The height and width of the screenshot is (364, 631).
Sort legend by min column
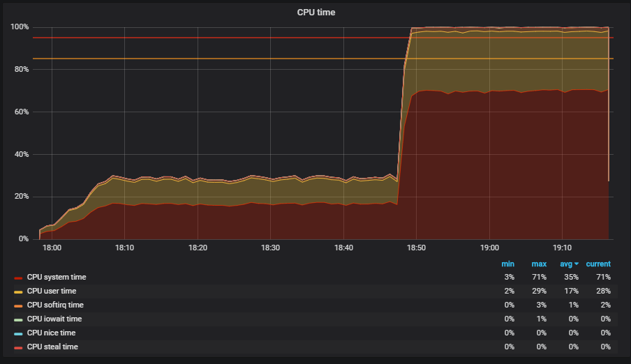pyautogui.click(x=508, y=264)
